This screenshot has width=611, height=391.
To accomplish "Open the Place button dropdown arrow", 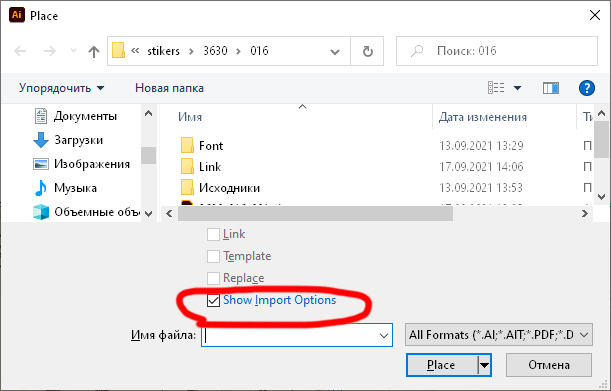I will click(484, 365).
